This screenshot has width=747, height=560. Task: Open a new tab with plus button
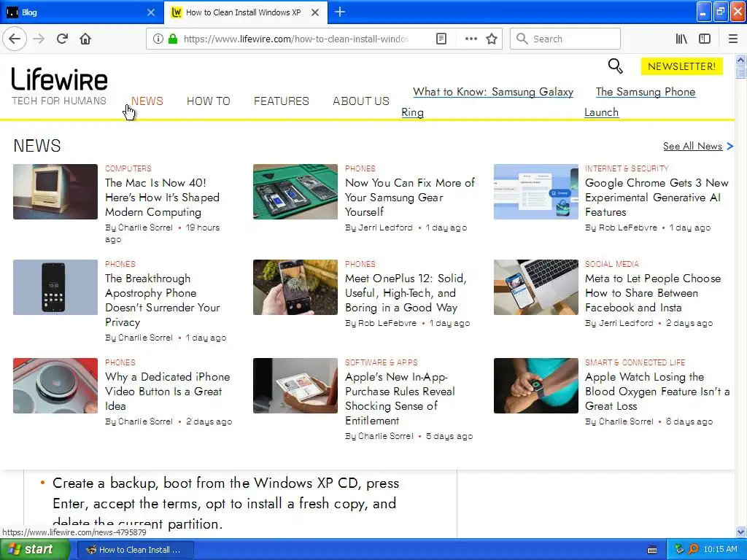(340, 12)
